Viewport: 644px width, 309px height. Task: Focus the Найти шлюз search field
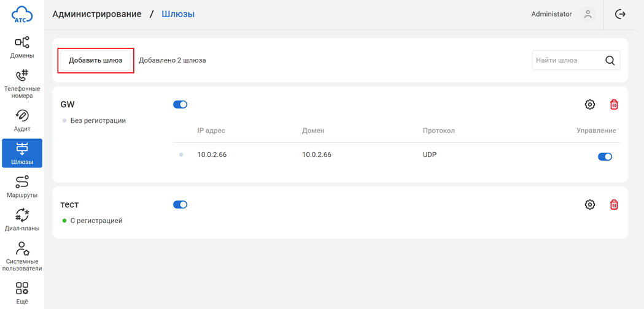[x=565, y=61]
